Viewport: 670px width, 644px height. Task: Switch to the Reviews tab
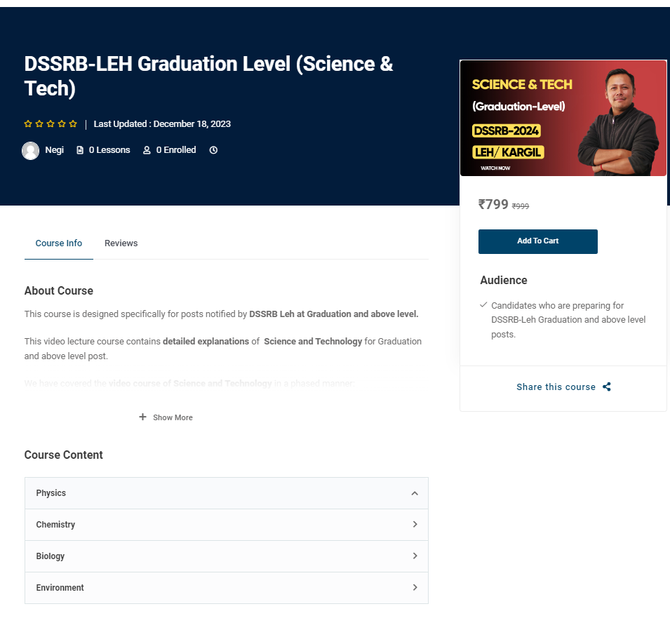point(121,243)
